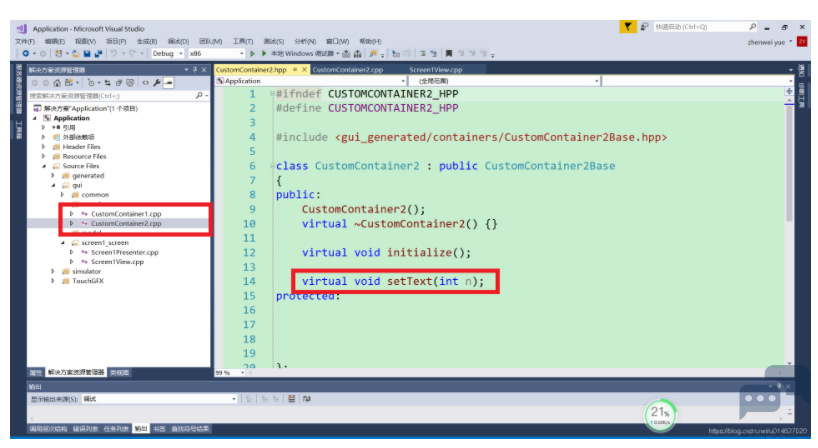Toggle auto-hide pin on Solution Explorer panel
The height and width of the screenshot is (448, 818).
pos(196,70)
